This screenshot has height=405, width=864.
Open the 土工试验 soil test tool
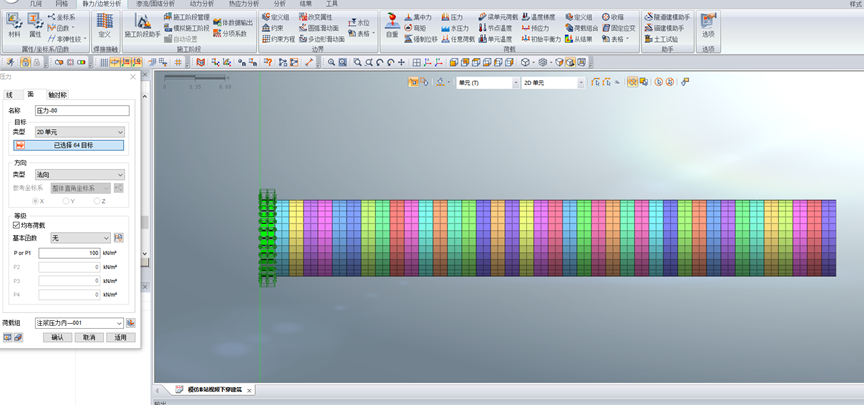(661, 39)
